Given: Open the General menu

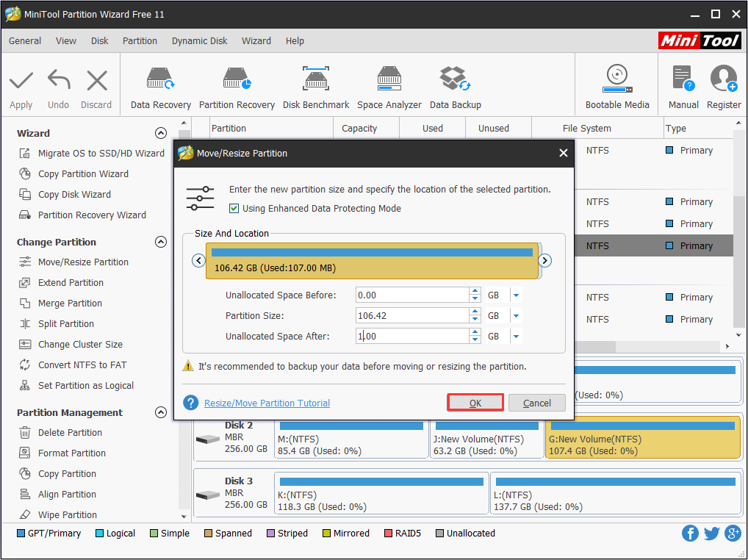Looking at the screenshot, I should [x=25, y=41].
